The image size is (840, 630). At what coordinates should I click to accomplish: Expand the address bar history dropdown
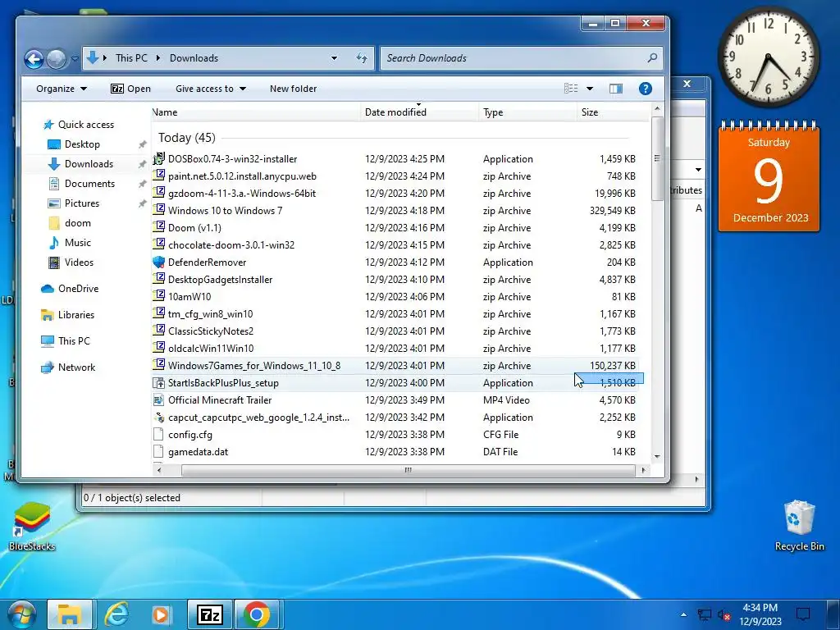(335, 58)
